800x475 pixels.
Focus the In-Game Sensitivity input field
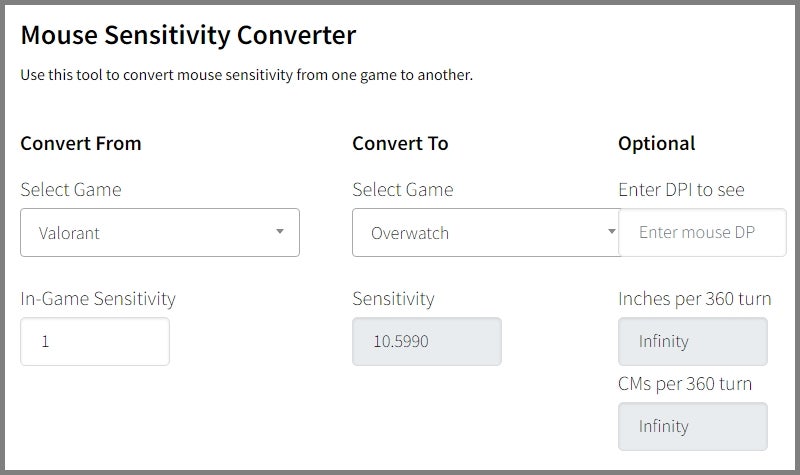(x=95, y=341)
